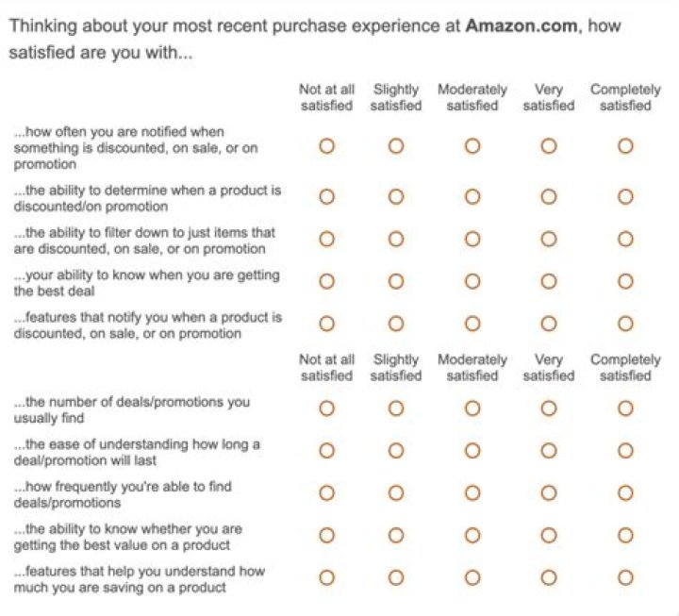Viewport: 679px width, 616px height.
Task: Rate notification frequency as 'Not at all satisfied'
Action: 326,146
